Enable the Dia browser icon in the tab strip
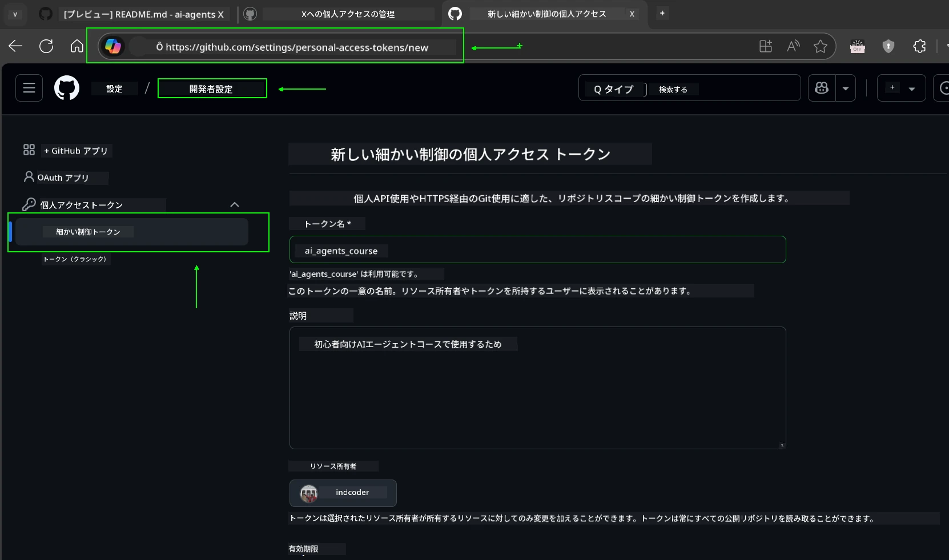This screenshot has height=560, width=949. pyautogui.click(x=14, y=14)
